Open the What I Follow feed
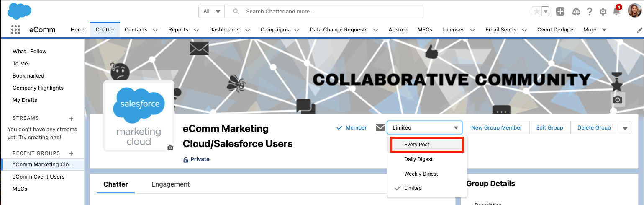644x205 pixels. [29, 51]
